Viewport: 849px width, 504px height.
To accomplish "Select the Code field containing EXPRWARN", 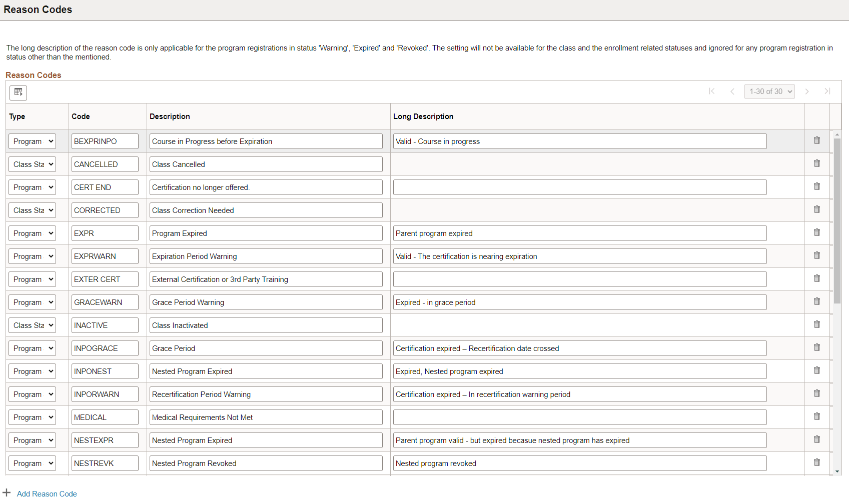I will 105,256.
